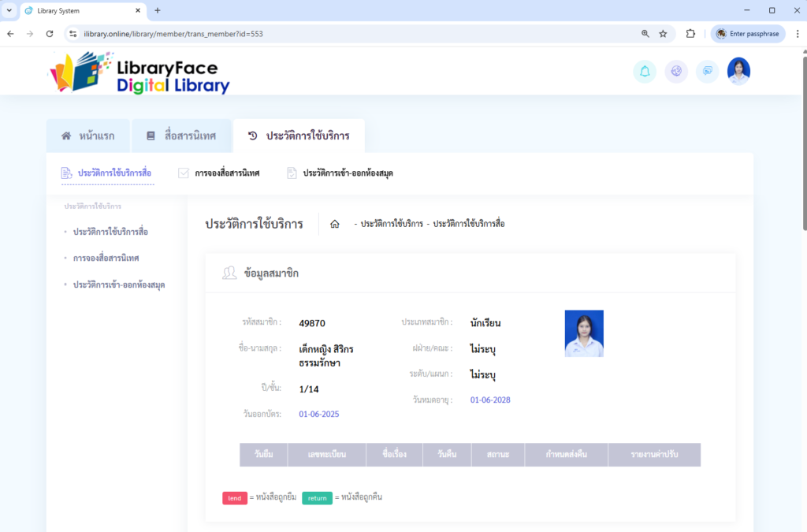Open the หน้าแรก home tab

(88, 136)
